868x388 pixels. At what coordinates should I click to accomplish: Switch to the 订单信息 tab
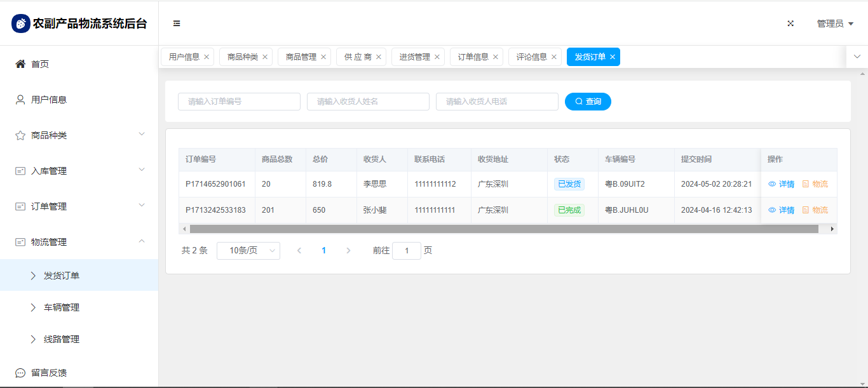[473, 57]
